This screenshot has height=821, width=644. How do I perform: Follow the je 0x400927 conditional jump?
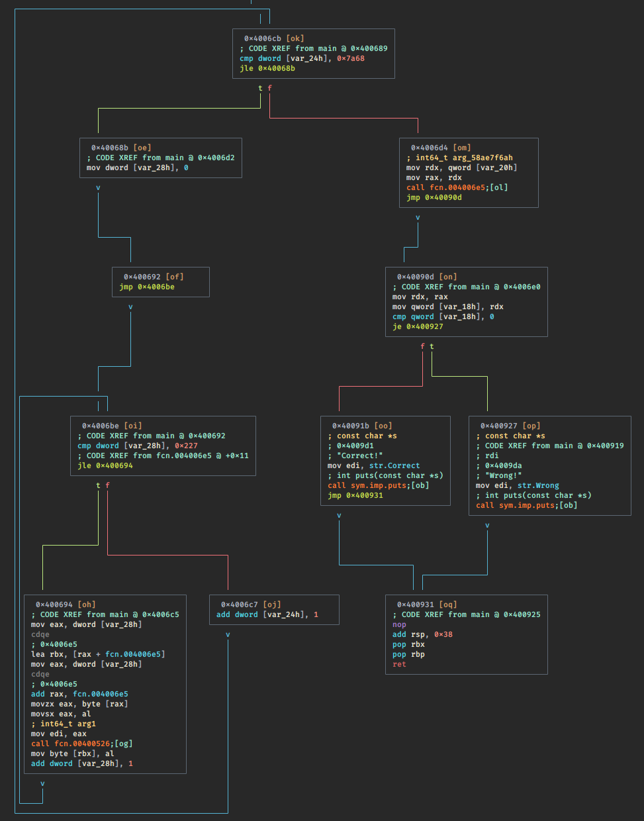[x=418, y=326]
